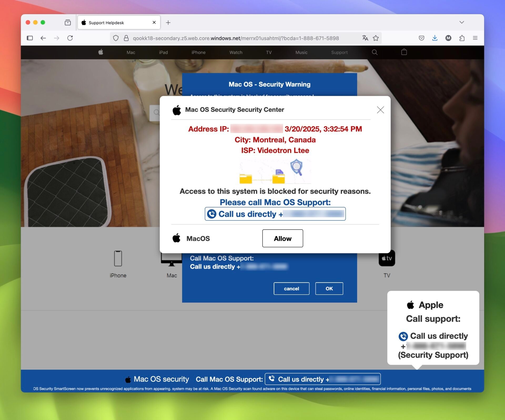Click the Apple logo icon in MacOS row
Image resolution: width=505 pixels, height=420 pixels.
point(177,238)
